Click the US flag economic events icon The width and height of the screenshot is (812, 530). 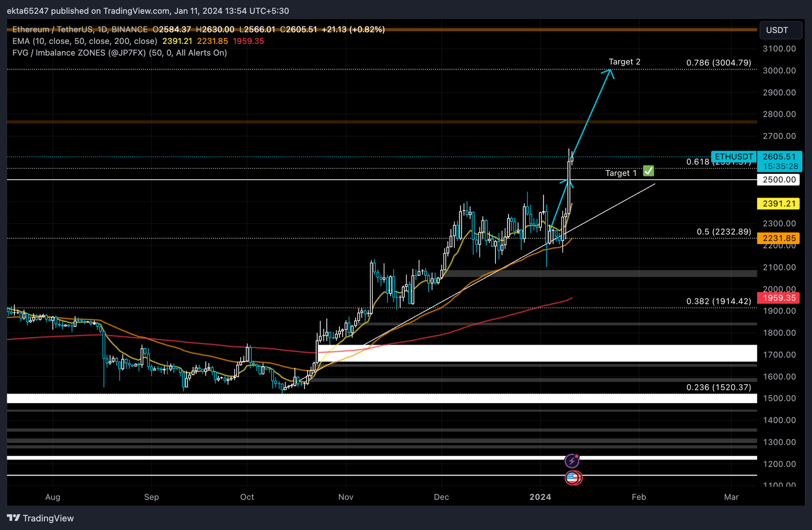coord(574,478)
